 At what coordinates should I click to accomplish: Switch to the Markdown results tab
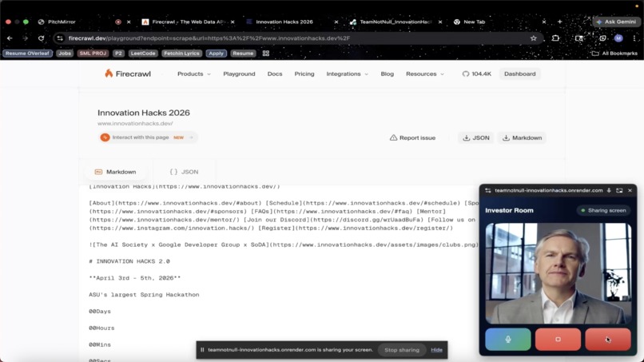coord(115,172)
